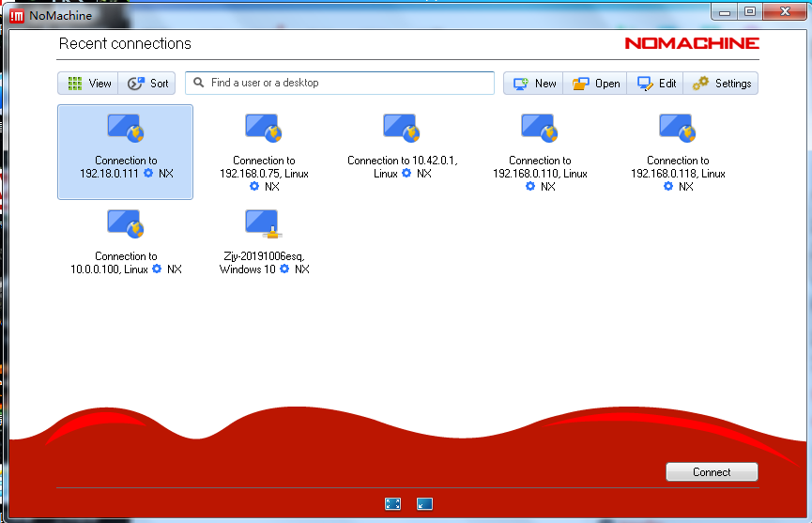Screen dimensions: 812x523
Task: Select the 10.0.0.100 Linux connection icon
Action: (x=126, y=223)
